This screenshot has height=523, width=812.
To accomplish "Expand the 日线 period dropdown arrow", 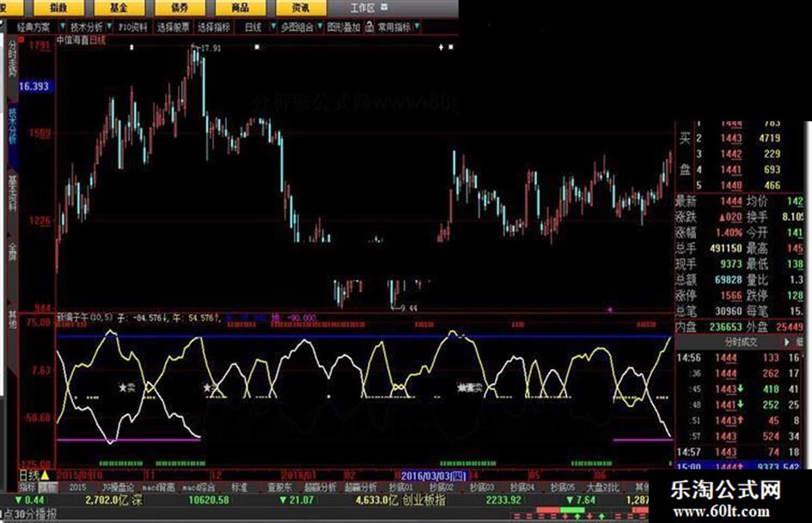I will pyautogui.click(x=273, y=26).
